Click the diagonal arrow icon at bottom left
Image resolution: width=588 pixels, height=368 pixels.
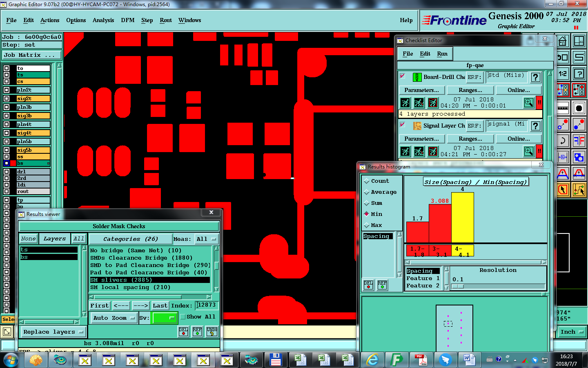click(x=7, y=332)
